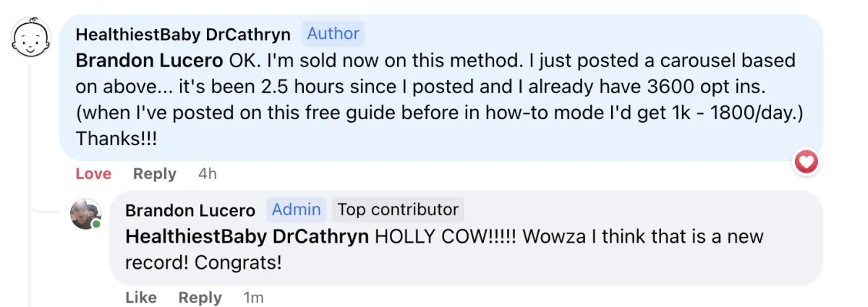This screenshot has height=307, width=868.
Task: Select the HOLLY COW reply bubble
Action: pos(466,238)
